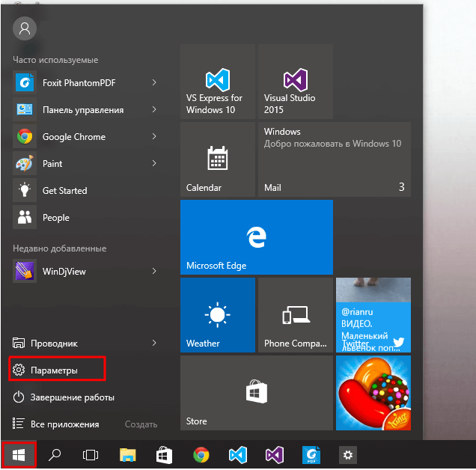Open the VS Express for Windows 10 tile
The width and height of the screenshot is (476, 470).
pos(218,82)
